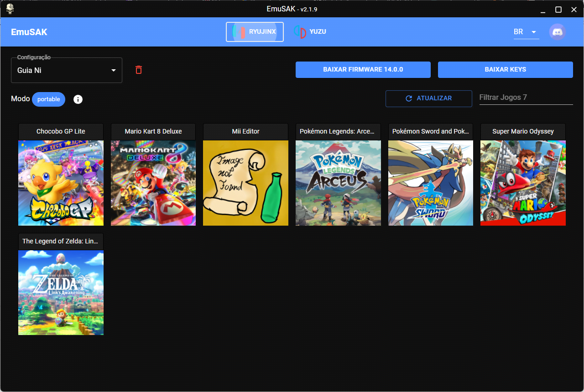
Task: Open Pokémon Sword cover art
Action: tap(431, 183)
